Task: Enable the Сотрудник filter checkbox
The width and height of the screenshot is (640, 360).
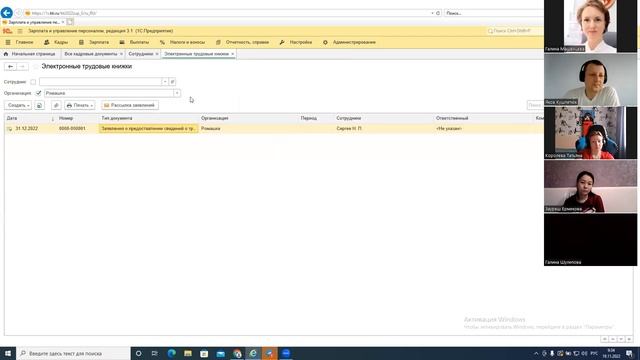Action: (x=33, y=82)
